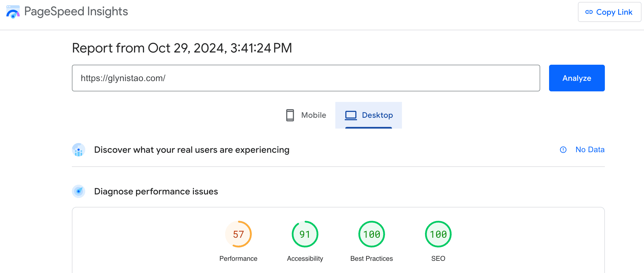The width and height of the screenshot is (644, 273).
Task: Copy the report link with Copy Link
Action: tap(609, 12)
